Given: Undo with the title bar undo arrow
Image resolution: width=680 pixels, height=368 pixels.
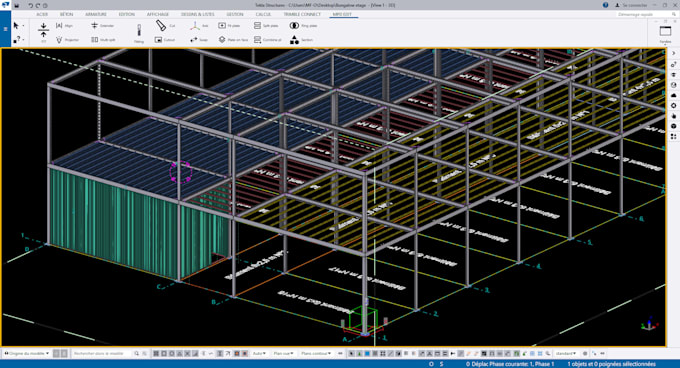Looking at the screenshot, I should [30, 6].
